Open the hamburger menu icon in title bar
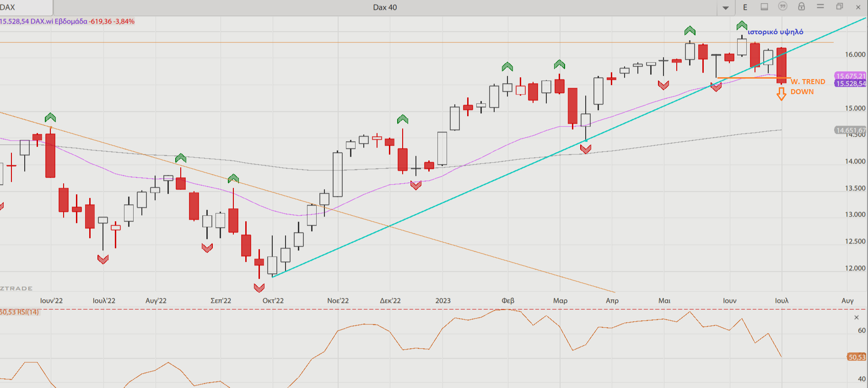 820,6
